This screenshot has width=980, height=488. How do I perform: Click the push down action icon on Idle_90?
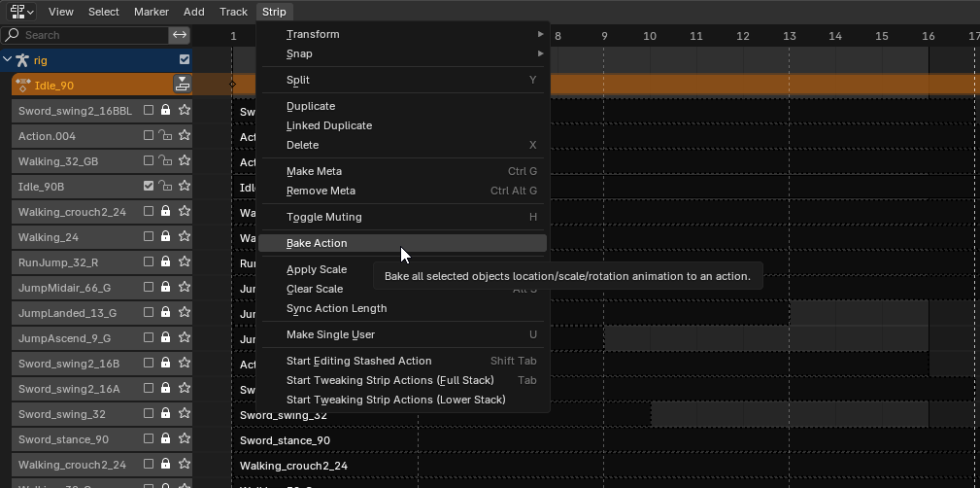click(182, 85)
